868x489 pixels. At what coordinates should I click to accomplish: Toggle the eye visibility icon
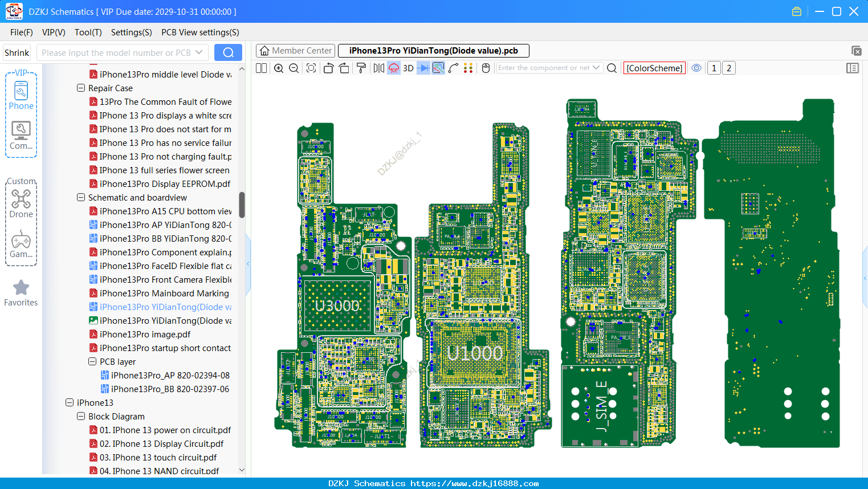tap(696, 68)
